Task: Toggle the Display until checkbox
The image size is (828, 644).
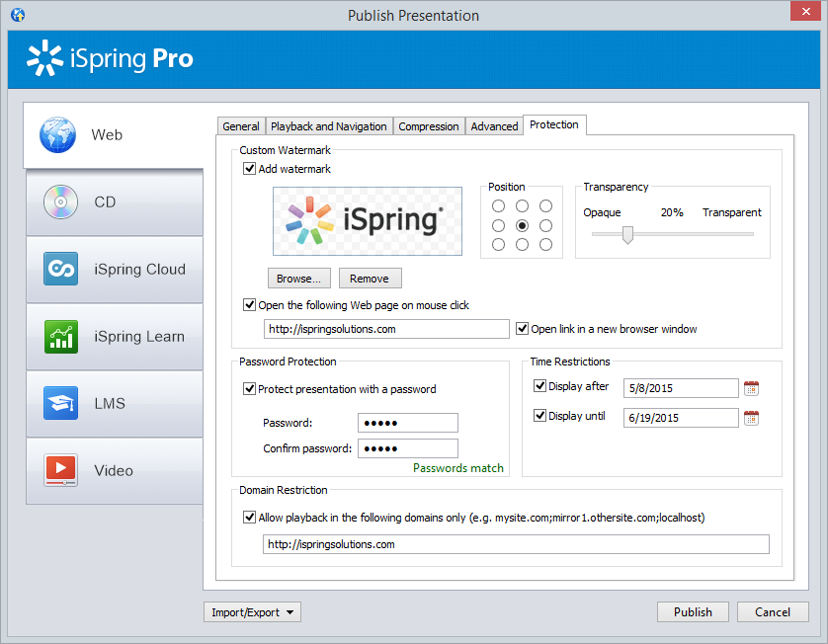Action: pyautogui.click(x=539, y=416)
